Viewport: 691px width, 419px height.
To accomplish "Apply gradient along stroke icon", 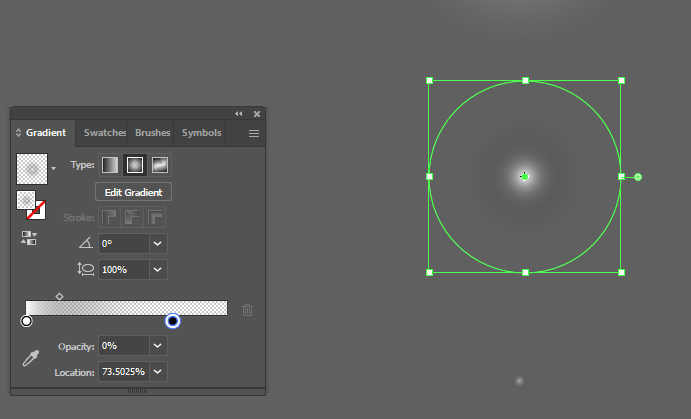I will [132, 217].
